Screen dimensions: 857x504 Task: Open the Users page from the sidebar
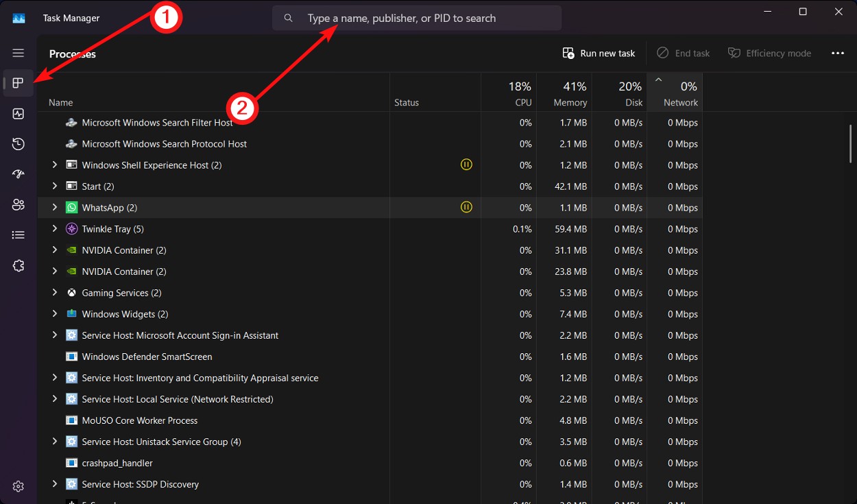pyautogui.click(x=18, y=204)
